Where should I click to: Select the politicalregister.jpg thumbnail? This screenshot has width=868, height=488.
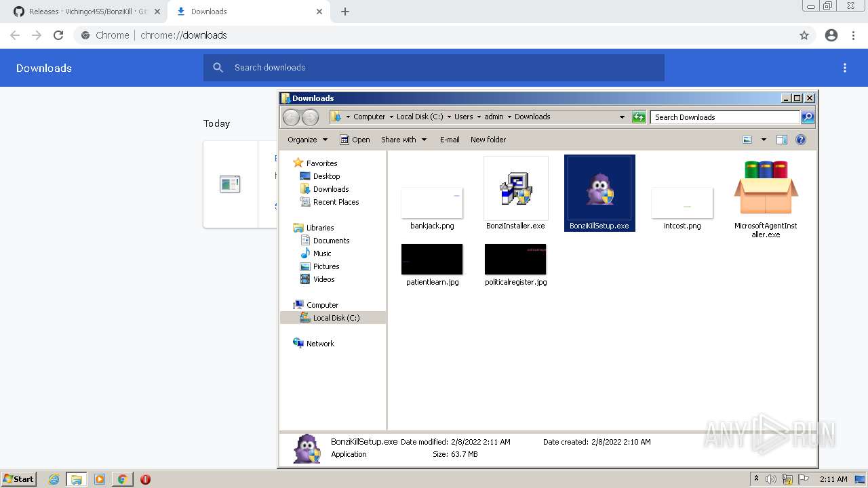coord(515,259)
